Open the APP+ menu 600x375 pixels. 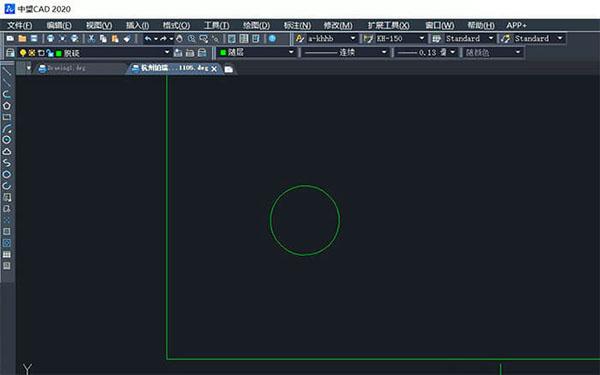coord(516,25)
